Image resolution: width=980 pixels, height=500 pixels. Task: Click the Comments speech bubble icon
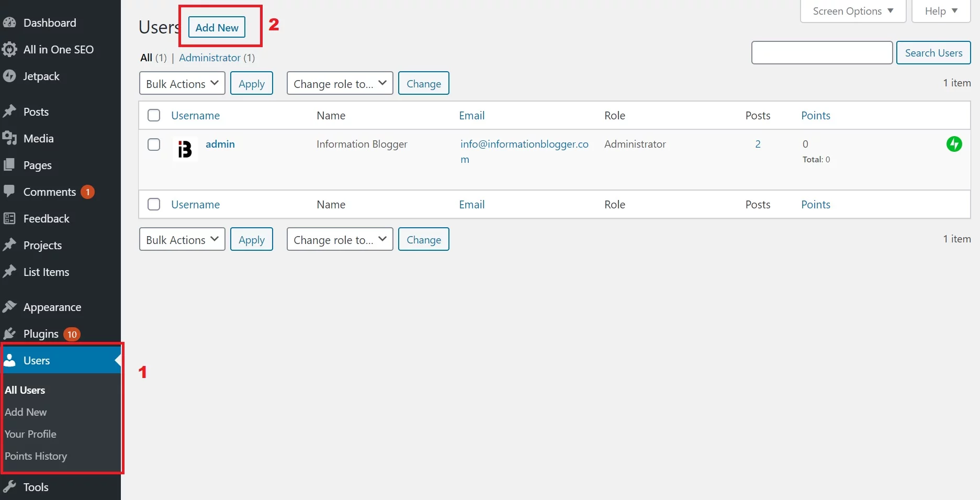click(x=9, y=191)
